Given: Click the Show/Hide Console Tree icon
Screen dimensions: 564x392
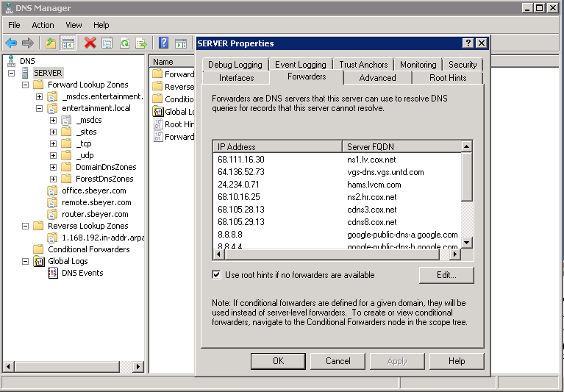Looking at the screenshot, I should click(68, 43).
